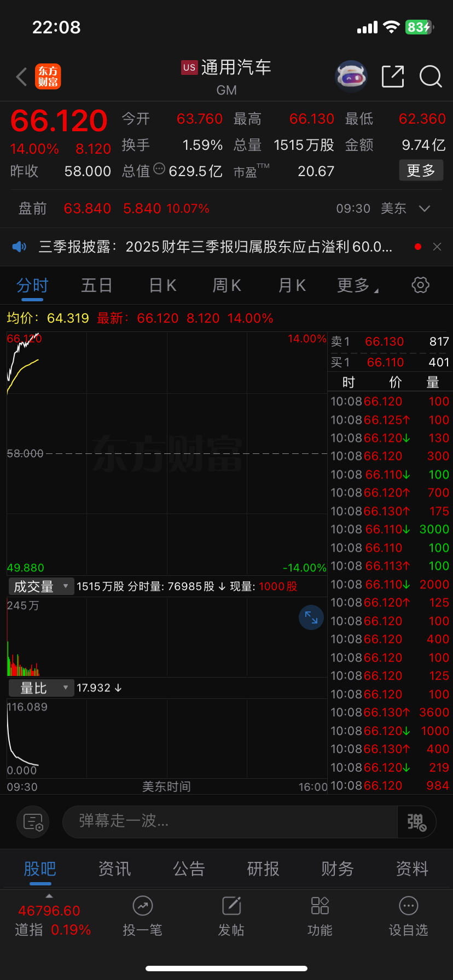Open the robot assistant avatar
Viewport: 453px width, 980px height.
coord(351,77)
